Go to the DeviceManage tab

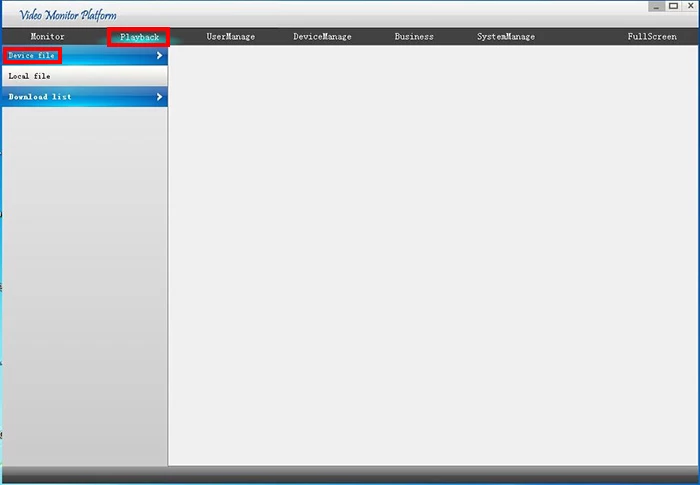322,37
